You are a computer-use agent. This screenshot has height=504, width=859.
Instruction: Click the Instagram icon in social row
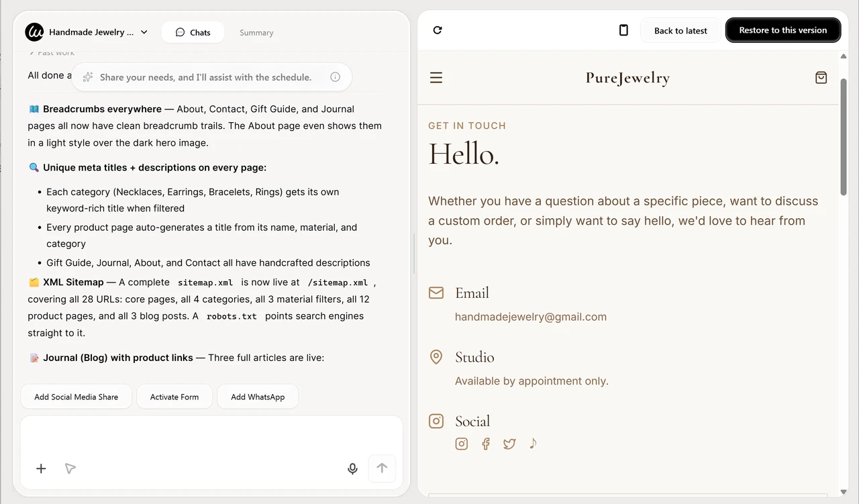click(462, 444)
